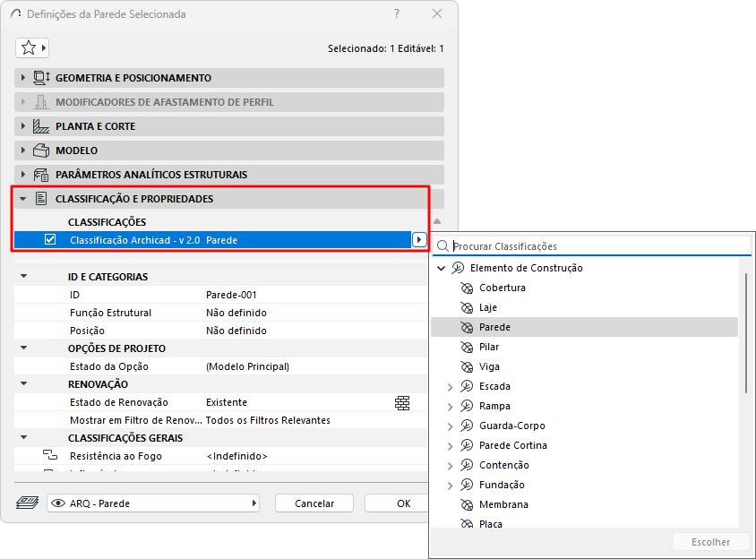Click the Geometria e Posicionamento panel icon

point(41,78)
